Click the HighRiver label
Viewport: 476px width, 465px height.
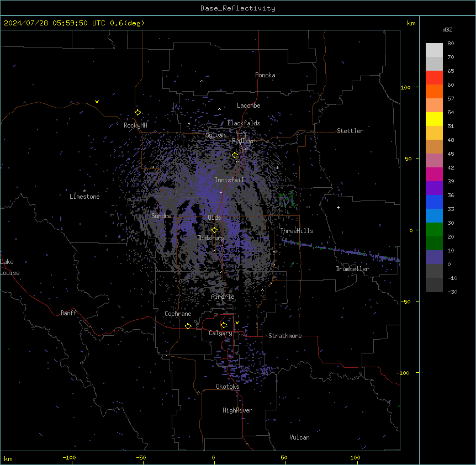pos(237,410)
